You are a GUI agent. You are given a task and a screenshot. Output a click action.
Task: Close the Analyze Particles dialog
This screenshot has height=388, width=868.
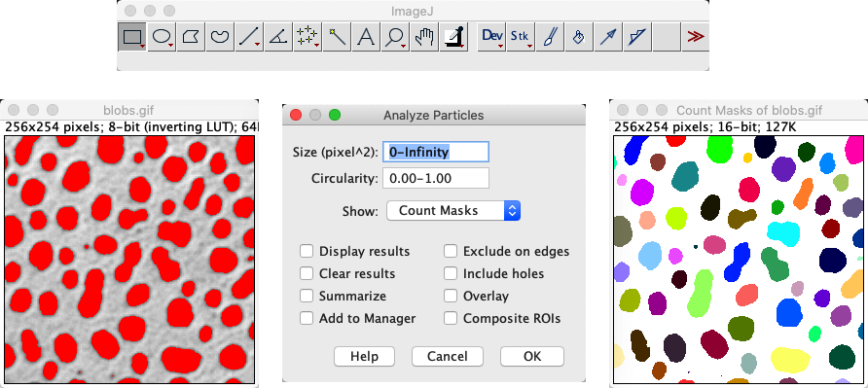296,115
